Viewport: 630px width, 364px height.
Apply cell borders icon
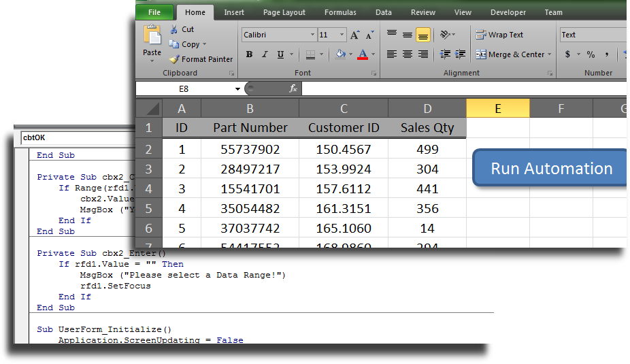tap(311, 54)
